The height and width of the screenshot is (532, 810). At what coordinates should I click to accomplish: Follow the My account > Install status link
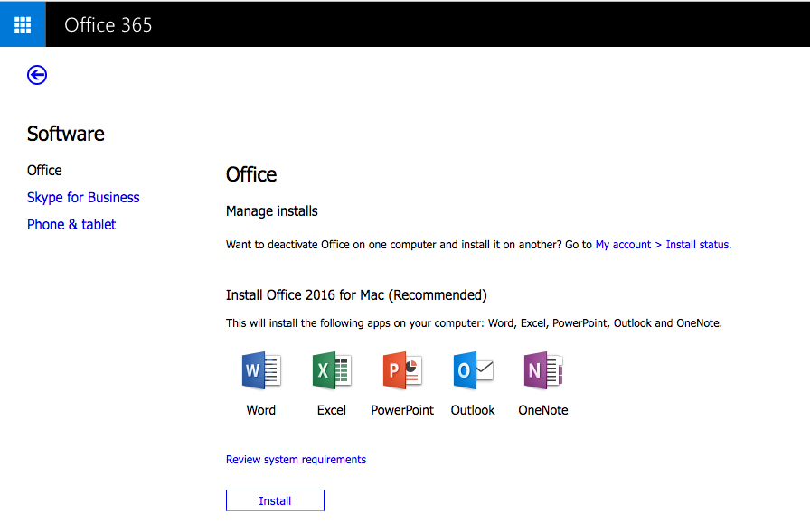664,245
